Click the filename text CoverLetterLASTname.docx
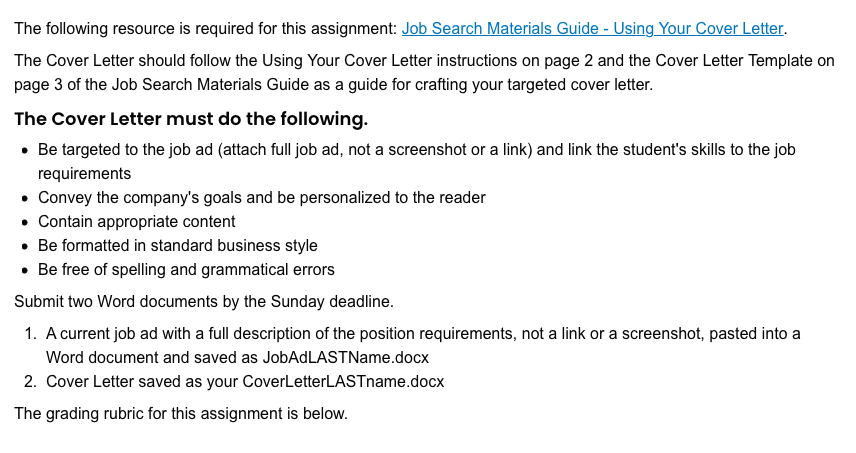The image size is (856, 453). pos(343,382)
